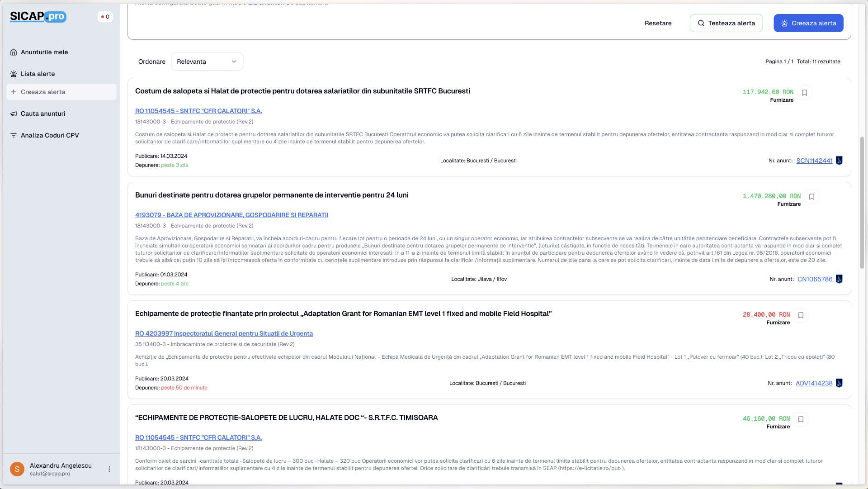This screenshot has width=868, height=489.
Task: Click the red 28.400,00 RON value
Action: tap(766, 314)
